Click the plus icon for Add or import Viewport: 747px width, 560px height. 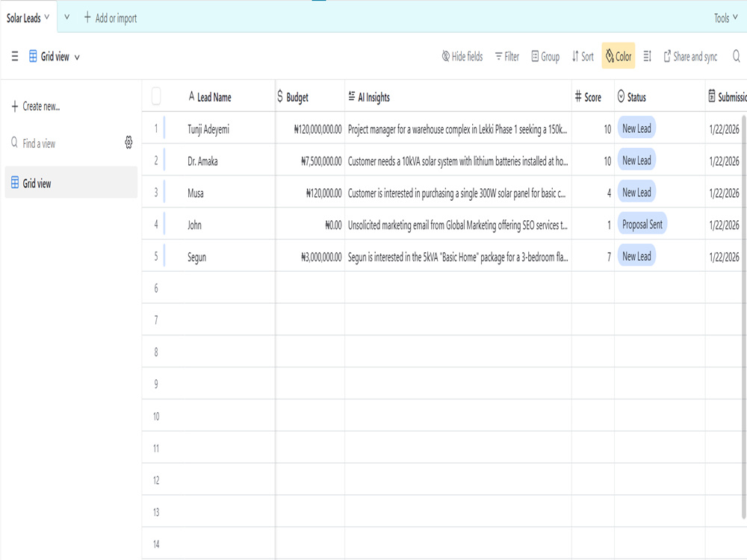click(x=87, y=18)
